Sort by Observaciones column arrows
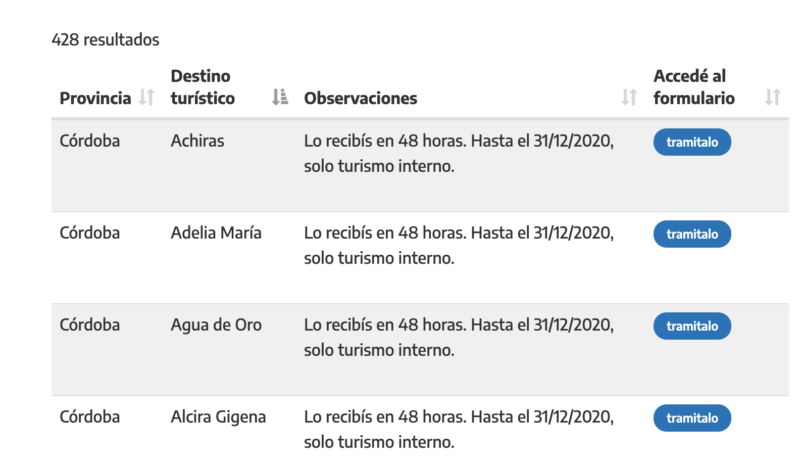 629,97
